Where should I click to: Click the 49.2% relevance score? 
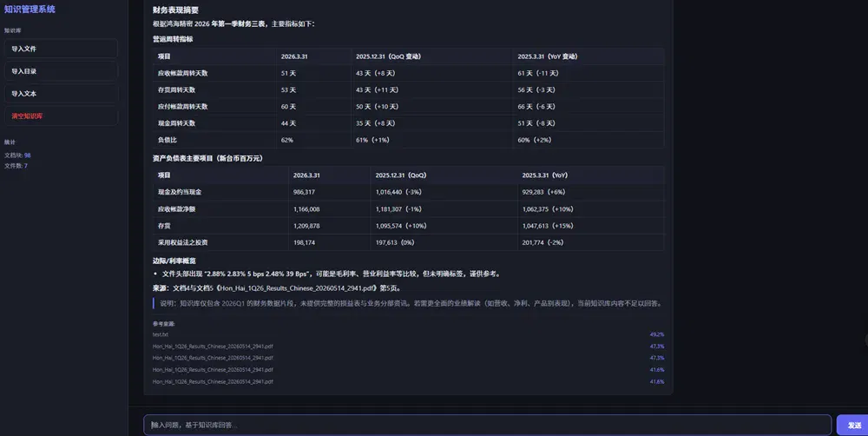(x=657, y=334)
